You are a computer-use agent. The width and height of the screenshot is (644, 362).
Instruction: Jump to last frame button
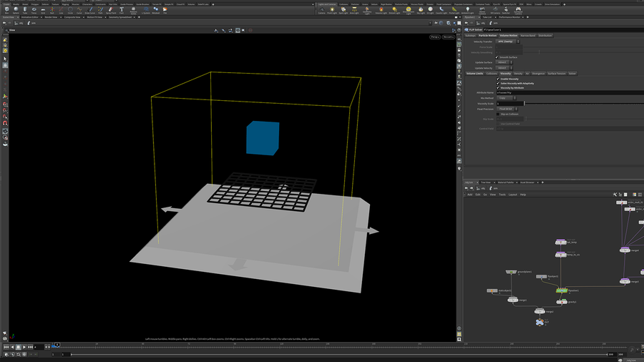click(x=30, y=347)
